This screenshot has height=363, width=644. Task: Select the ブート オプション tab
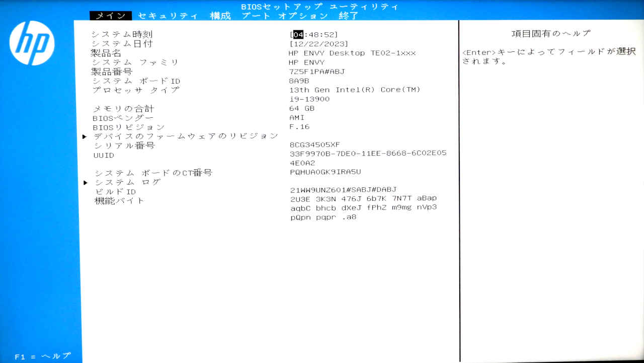[x=285, y=16]
